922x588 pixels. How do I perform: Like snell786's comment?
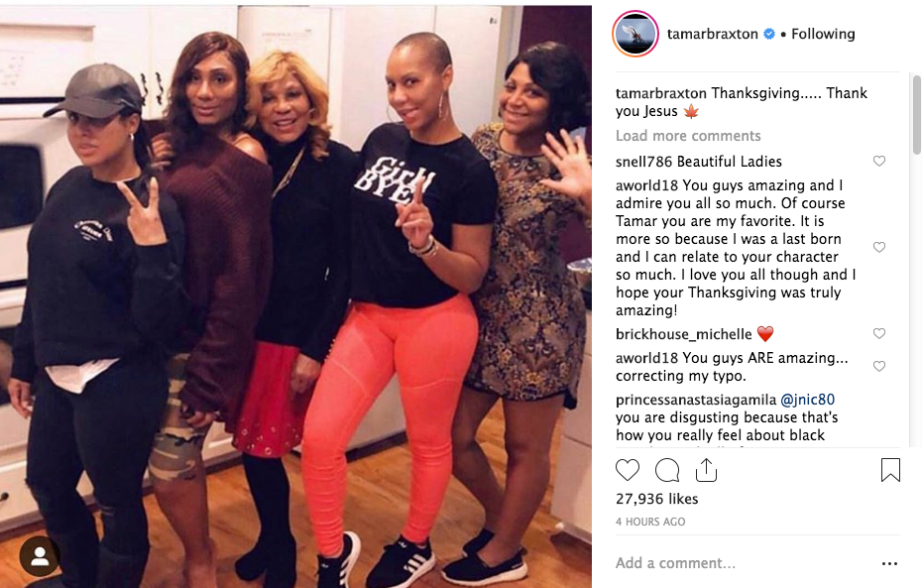point(879,161)
